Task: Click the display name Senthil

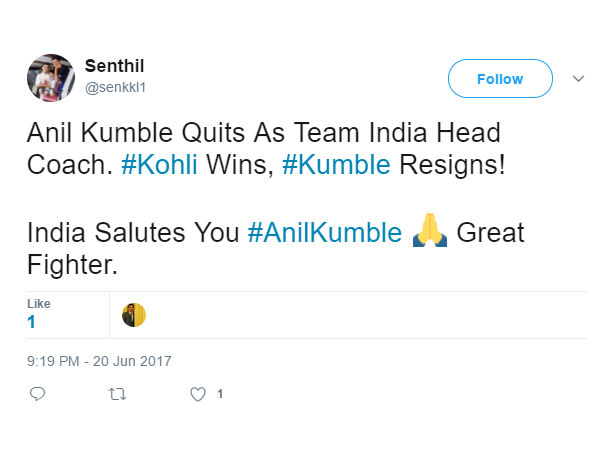Action: point(115,66)
